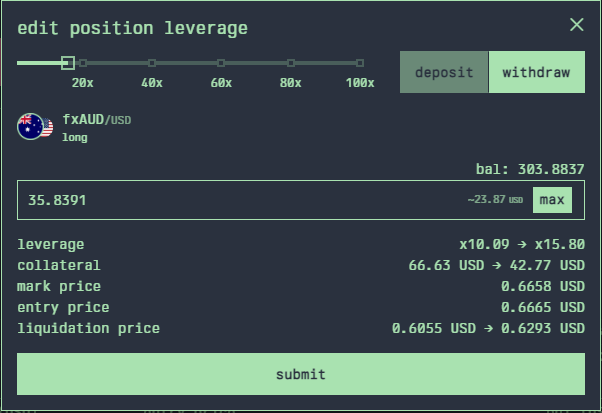Viewport: 602px width, 413px height.
Task: Submit the leverage change
Action: 301,374
